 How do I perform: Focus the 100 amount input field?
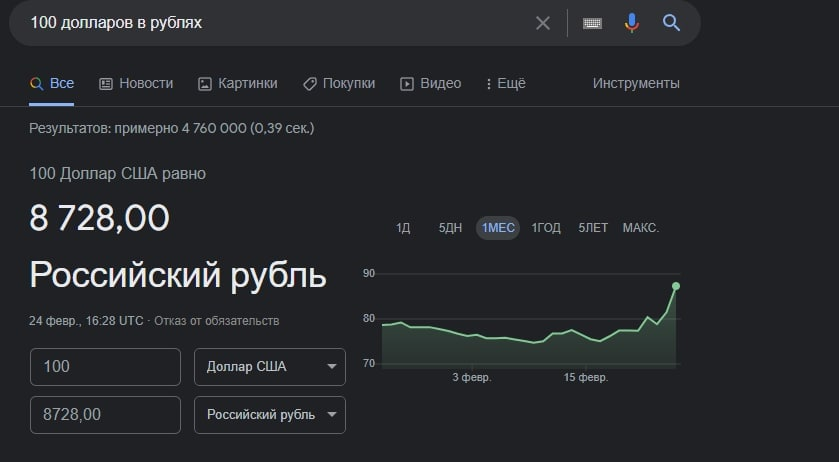coord(105,367)
